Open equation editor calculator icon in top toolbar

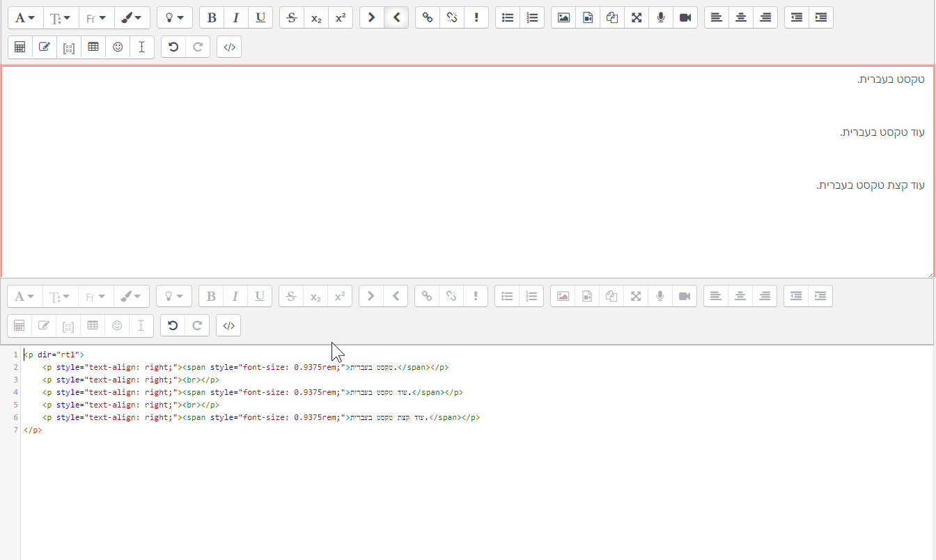20,47
